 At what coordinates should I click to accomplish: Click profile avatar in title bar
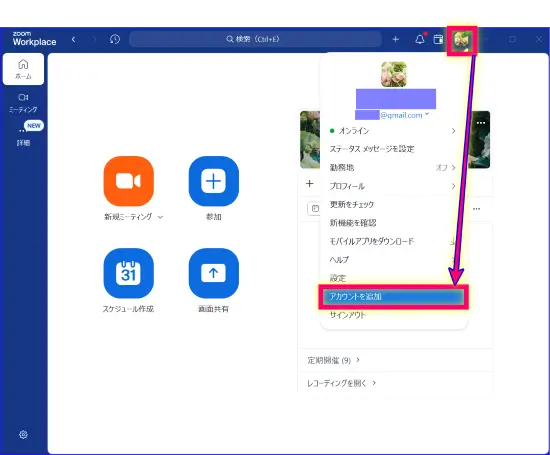click(x=462, y=40)
